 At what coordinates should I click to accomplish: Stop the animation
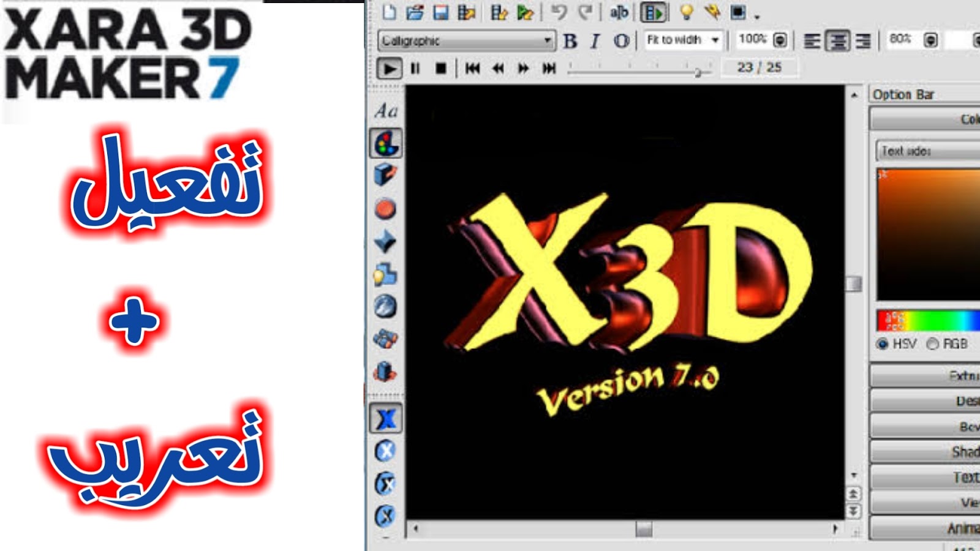pyautogui.click(x=440, y=68)
